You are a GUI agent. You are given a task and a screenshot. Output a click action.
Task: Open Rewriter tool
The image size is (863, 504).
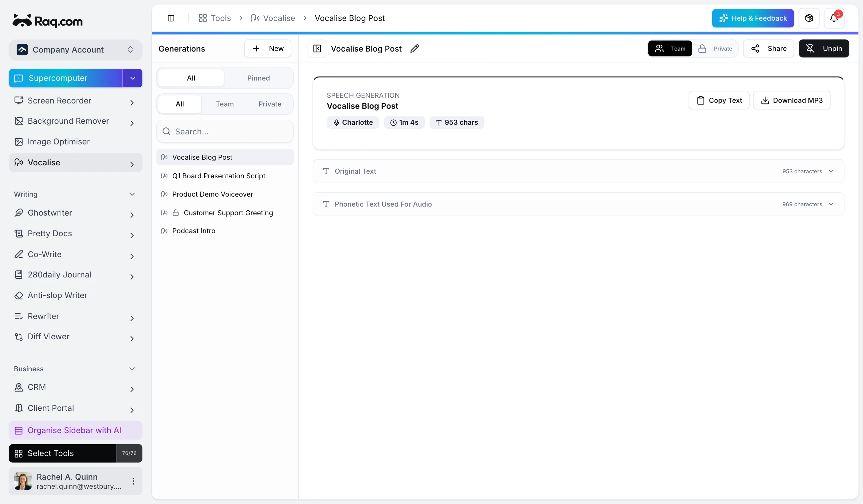[x=75, y=316]
